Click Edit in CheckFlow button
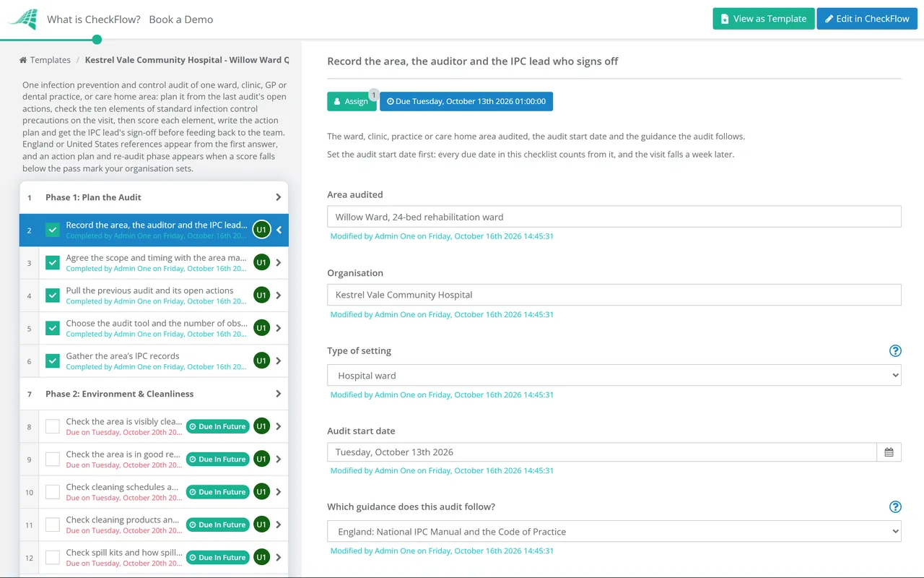 click(867, 19)
